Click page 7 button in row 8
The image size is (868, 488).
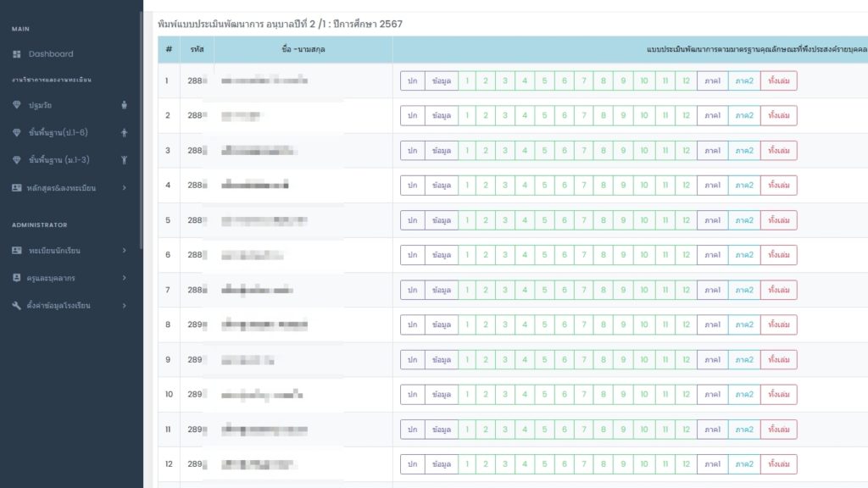[583, 324]
